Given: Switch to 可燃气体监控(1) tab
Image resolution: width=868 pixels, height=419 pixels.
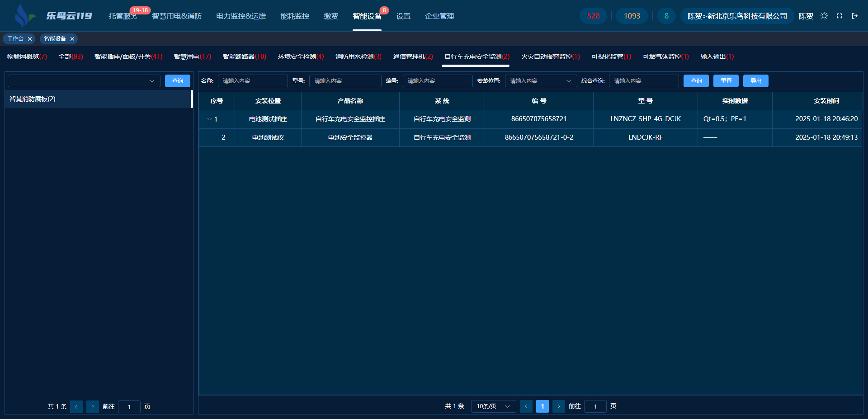Looking at the screenshot, I should [666, 56].
